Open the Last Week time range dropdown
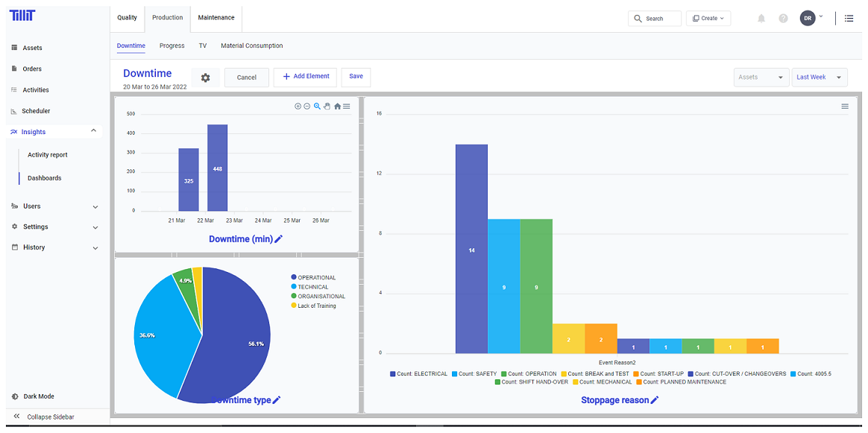Screen dimensions: 868x433 pyautogui.click(x=819, y=77)
